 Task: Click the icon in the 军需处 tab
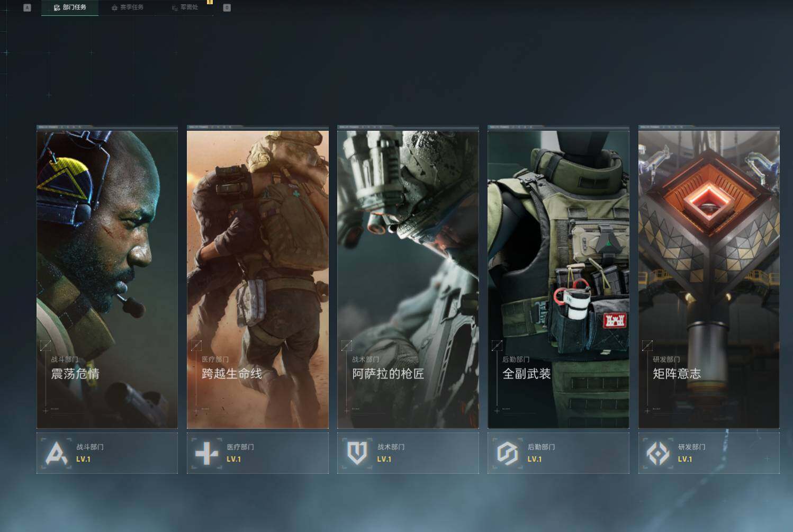pyautogui.click(x=175, y=7)
